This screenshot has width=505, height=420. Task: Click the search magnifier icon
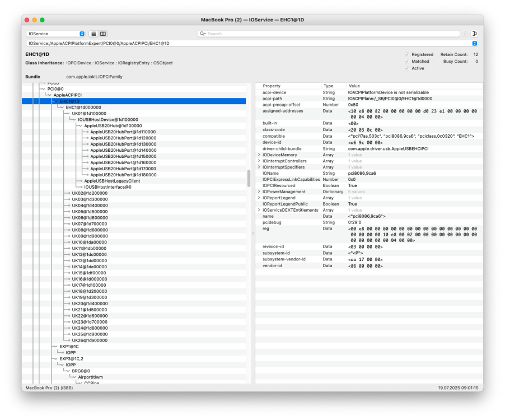click(203, 34)
